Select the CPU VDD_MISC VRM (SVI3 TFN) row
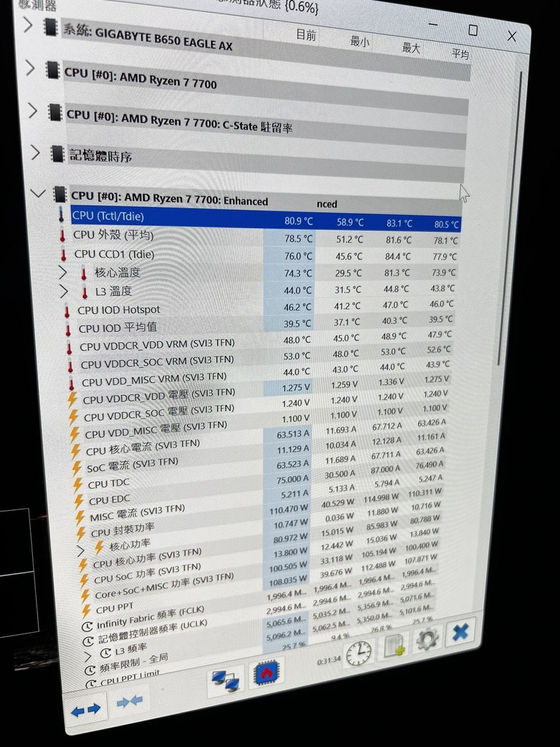The height and width of the screenshot is (747, 560). tap(258, 374)
